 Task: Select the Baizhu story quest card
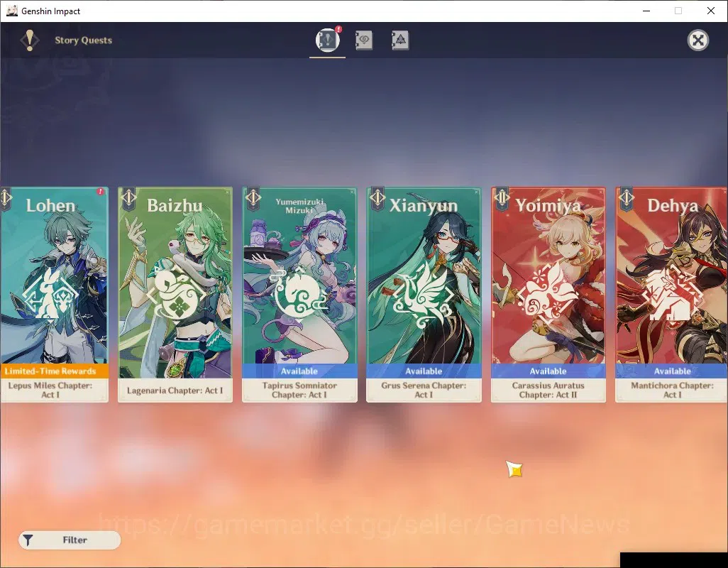click(175, 295)
